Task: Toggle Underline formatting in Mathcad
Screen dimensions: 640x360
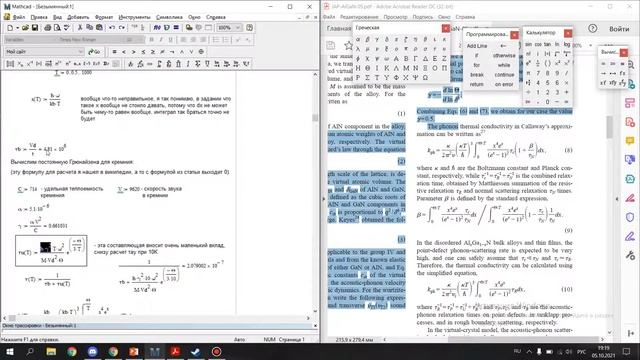Action: (x=170, y=40)
